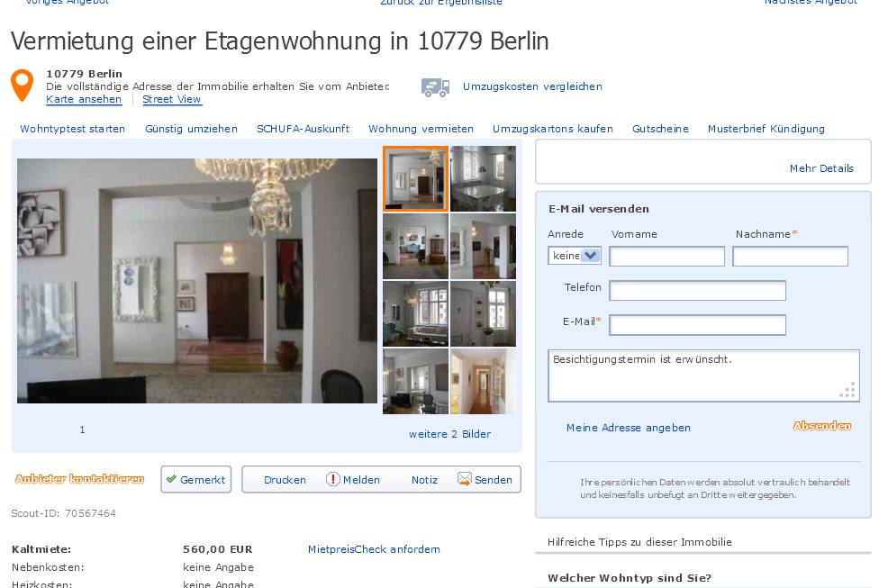Expand Mehr Details section

pyautogui.click(x=821, y=168)
